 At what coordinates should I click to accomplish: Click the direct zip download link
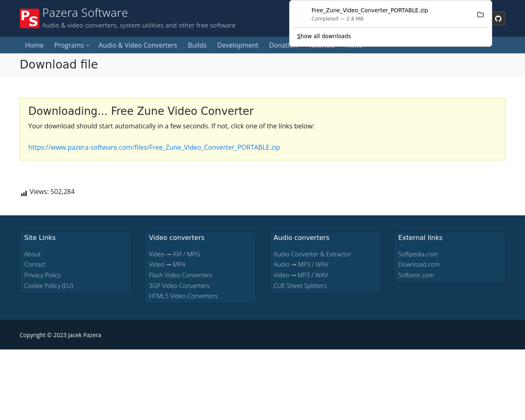[x=154, y=147]
